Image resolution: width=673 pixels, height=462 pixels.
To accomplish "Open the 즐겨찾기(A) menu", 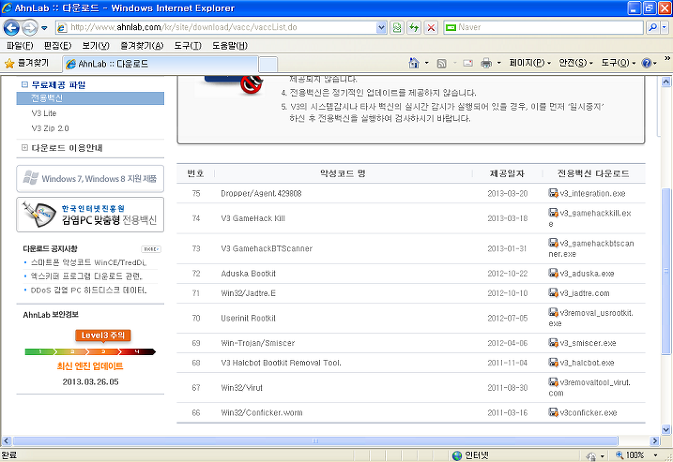I will [x=142, y=46].
